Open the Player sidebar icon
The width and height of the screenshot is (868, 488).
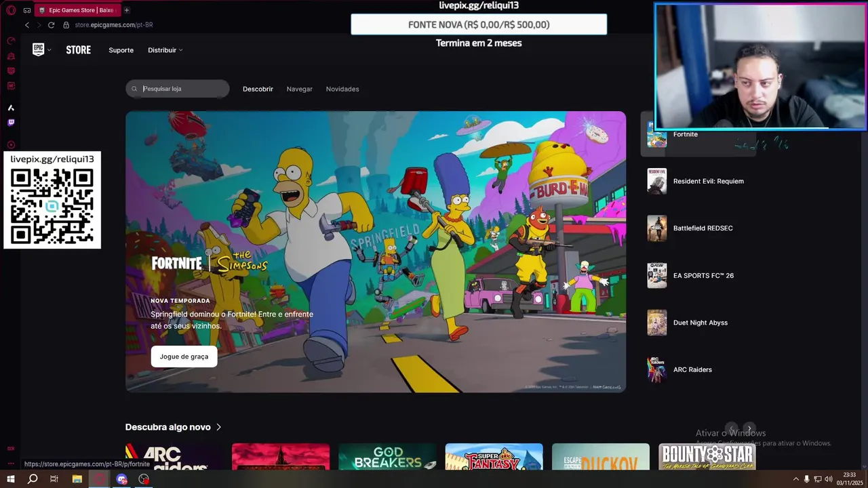tap(11, 144)
